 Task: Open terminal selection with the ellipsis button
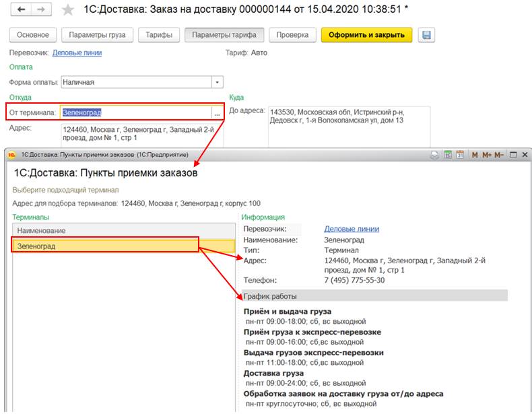217,113
